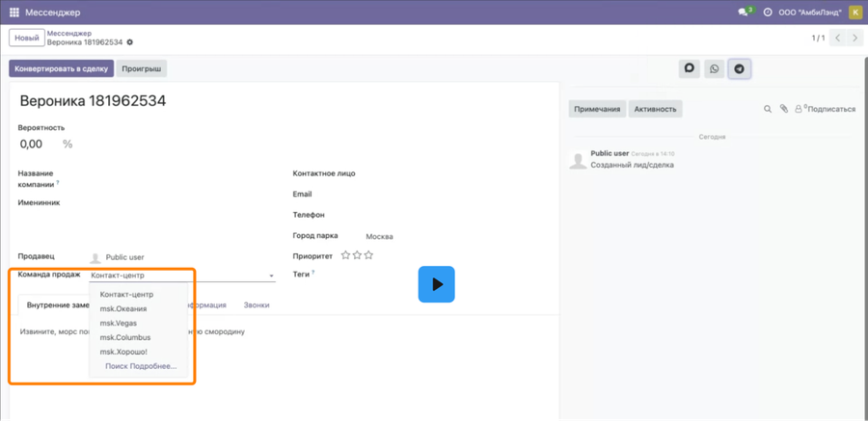Open the Активность tab in chatter
Viewport: 868px width, 421px height.
tap(656, 109)
